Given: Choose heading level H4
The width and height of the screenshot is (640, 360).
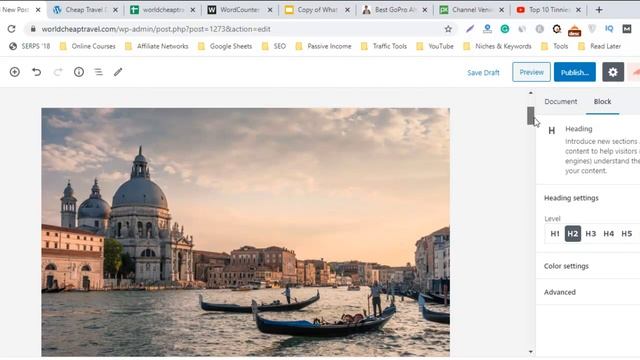Looking at the screenshot, I should pos(609,234).
